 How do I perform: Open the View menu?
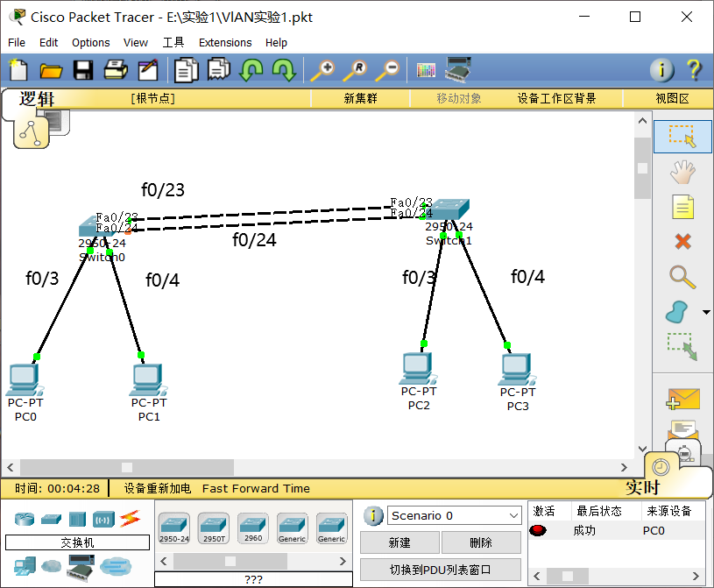point(136,42)
